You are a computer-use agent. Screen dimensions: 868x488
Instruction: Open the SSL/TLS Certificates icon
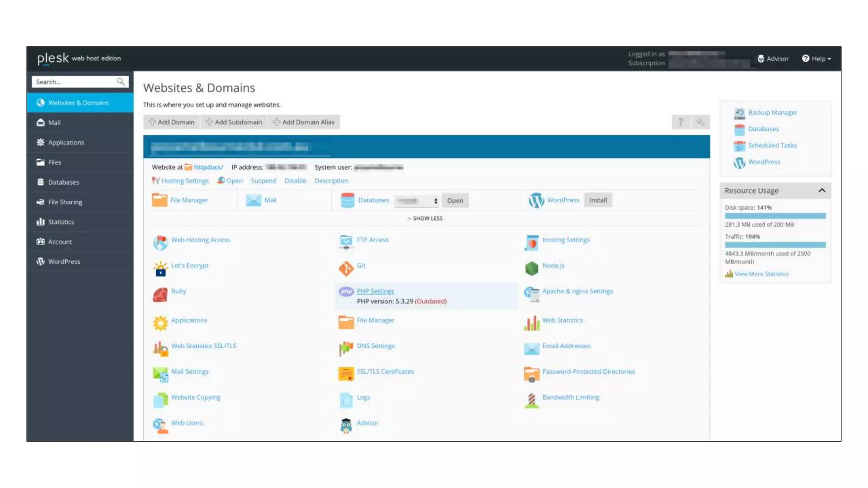(346, 374)
